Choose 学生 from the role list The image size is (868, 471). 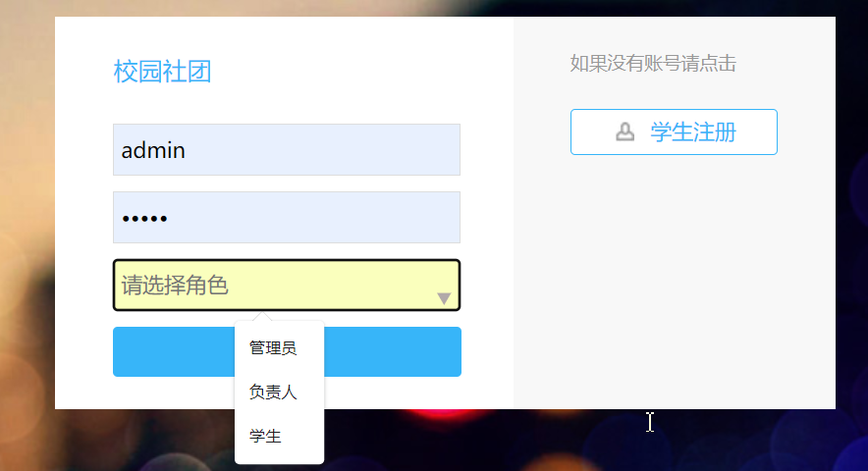265,436
